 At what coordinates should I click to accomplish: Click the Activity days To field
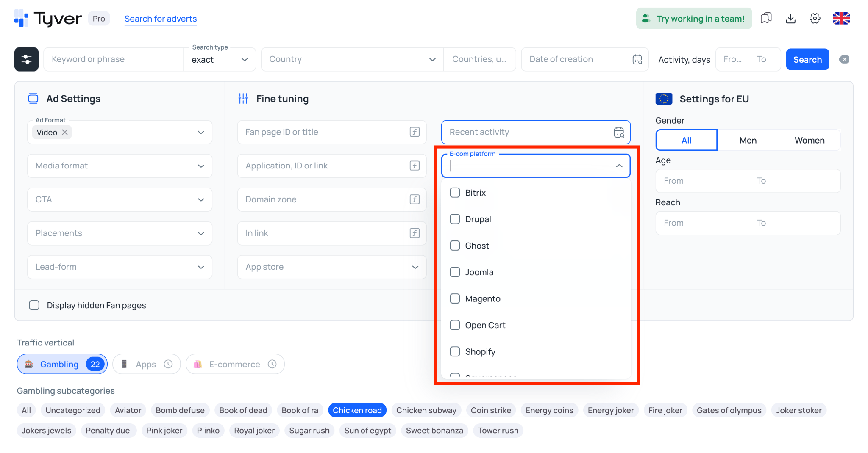pos(764,59)
